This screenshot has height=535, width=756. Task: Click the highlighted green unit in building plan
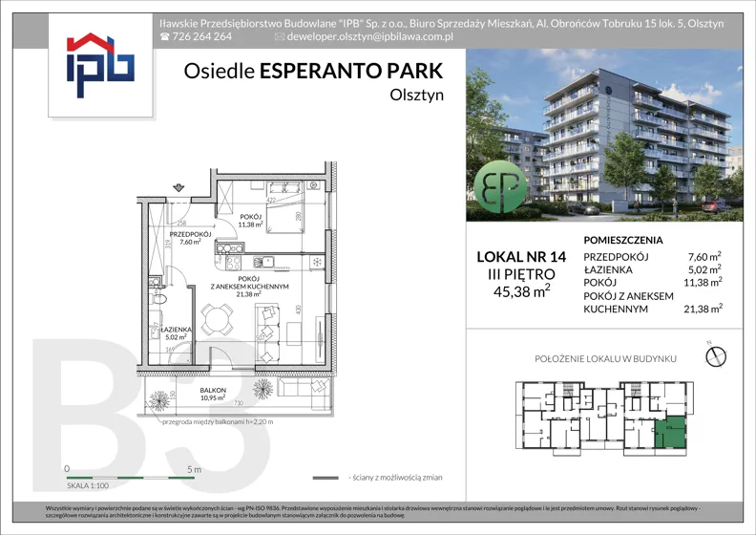(670, 432)
